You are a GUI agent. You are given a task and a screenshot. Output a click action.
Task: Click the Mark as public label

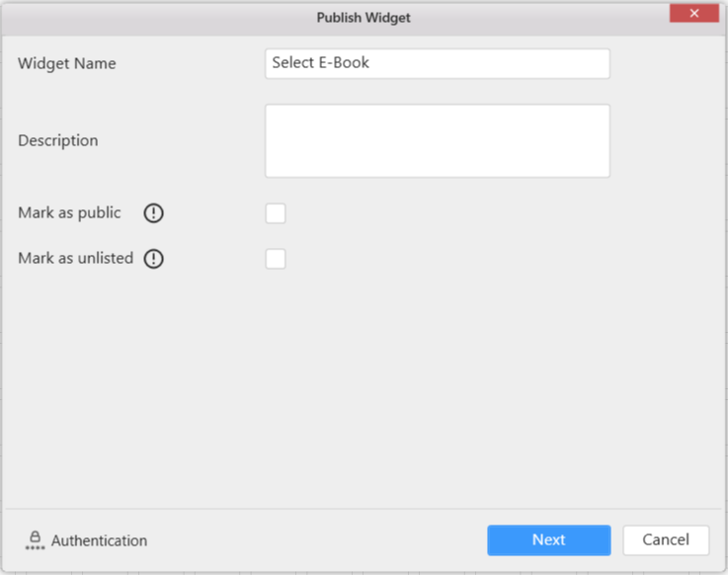(x=69, y=212)
